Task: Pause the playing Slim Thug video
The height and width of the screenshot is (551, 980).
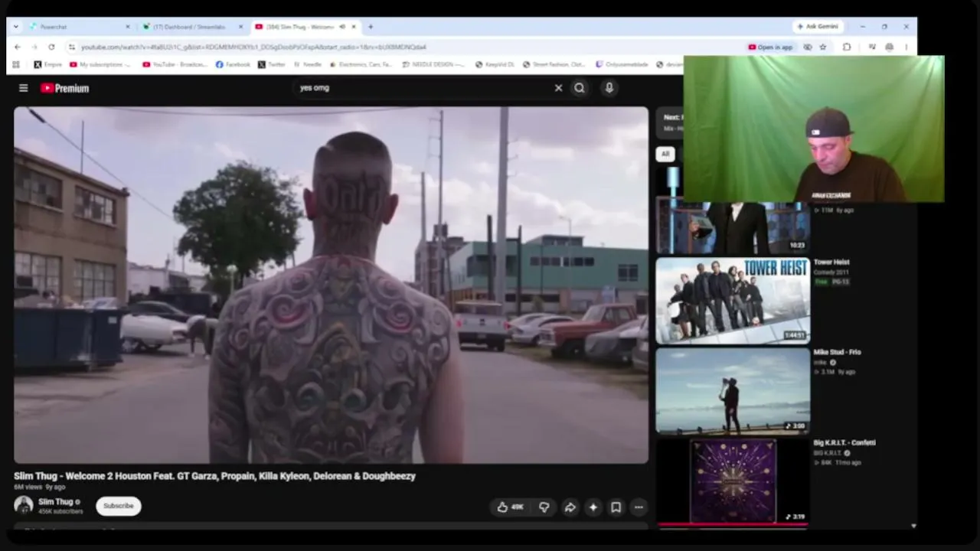Action: (331, 285)
